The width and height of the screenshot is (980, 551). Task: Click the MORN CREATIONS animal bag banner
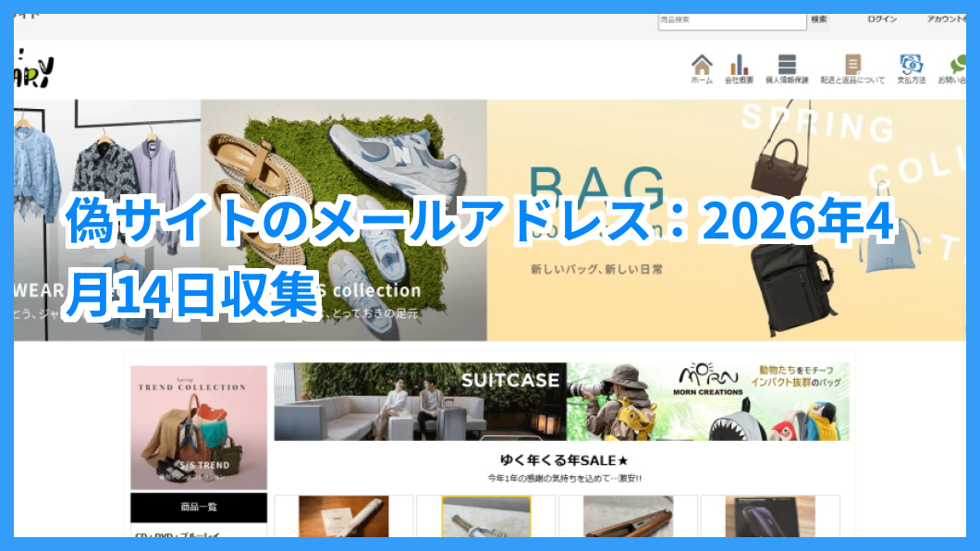708,401
